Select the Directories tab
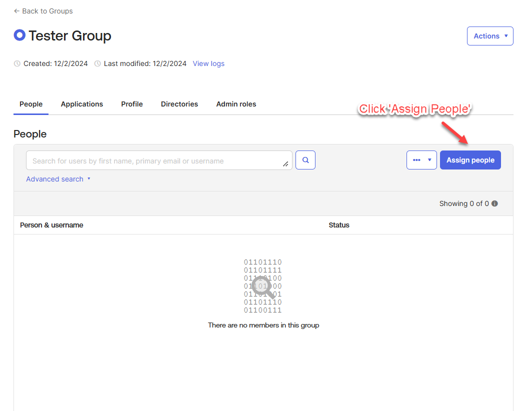This screenshot has width=532, height=411. point(179,104)
